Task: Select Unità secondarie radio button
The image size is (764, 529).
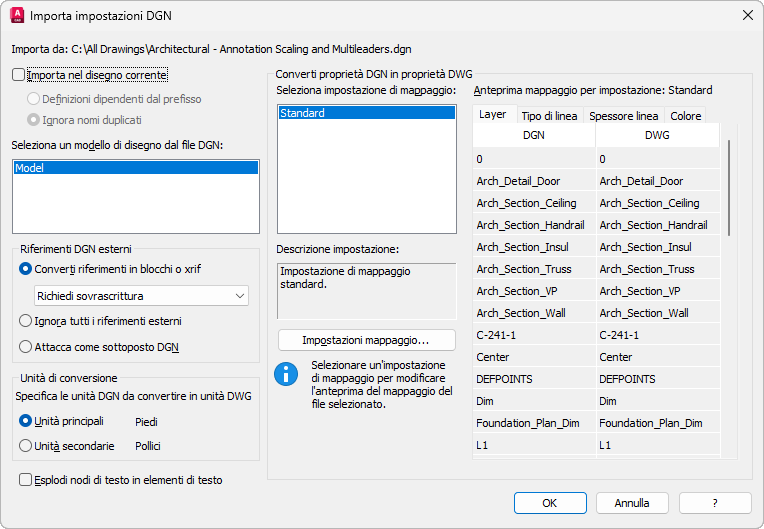Action: pyautogui.click(x=26, y=446)
